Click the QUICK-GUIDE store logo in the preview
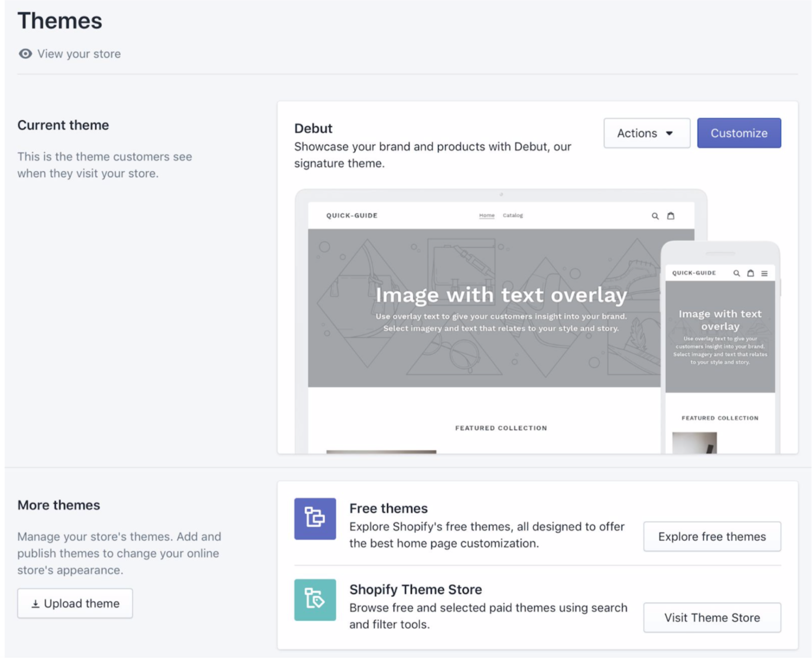Viewport: 812px width, 658px height. 352,215
